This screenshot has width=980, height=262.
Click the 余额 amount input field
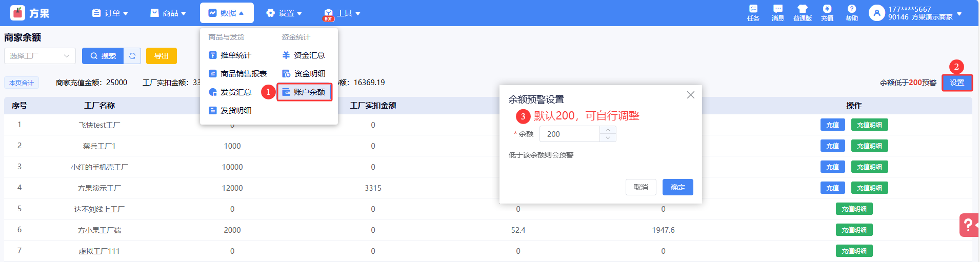point(569,134)
